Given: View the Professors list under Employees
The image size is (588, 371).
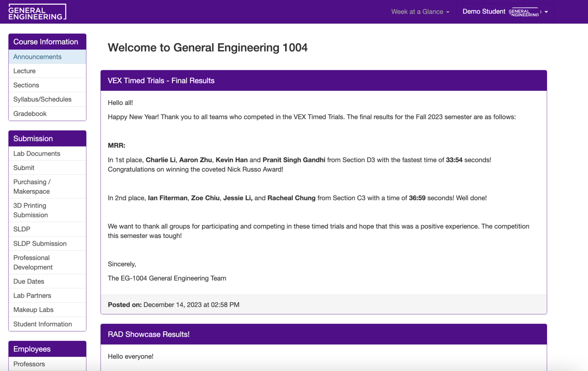Looking at the screenshot, I should 29,364.
